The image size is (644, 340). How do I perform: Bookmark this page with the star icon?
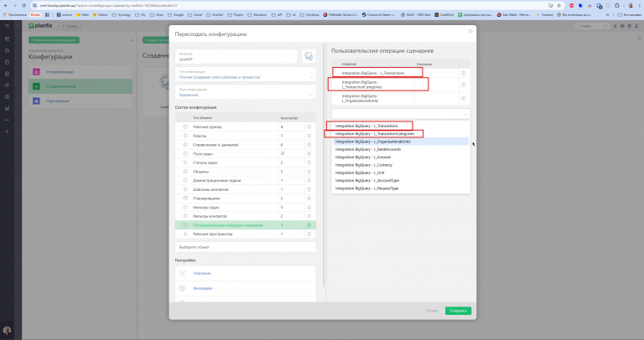tap(559, 5)
